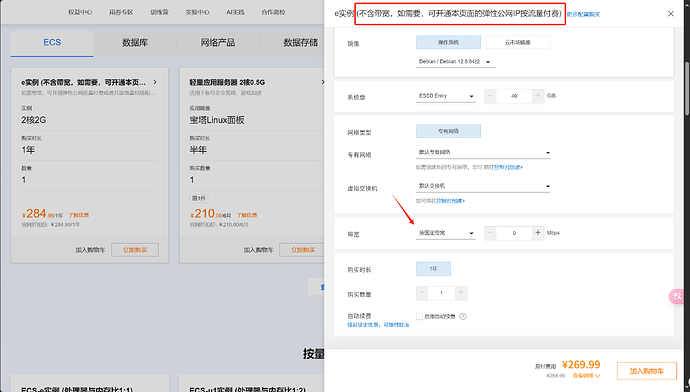Click the 2核2G instance value

tap(33, 120)
